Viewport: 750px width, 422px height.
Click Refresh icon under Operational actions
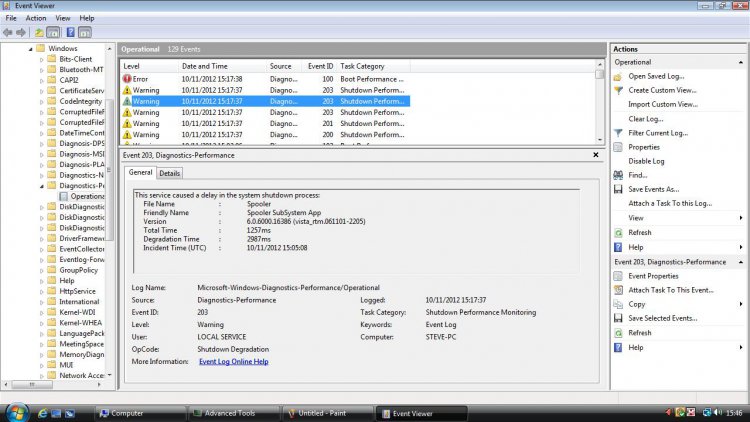pyautogui.click(x=618, y=233)
